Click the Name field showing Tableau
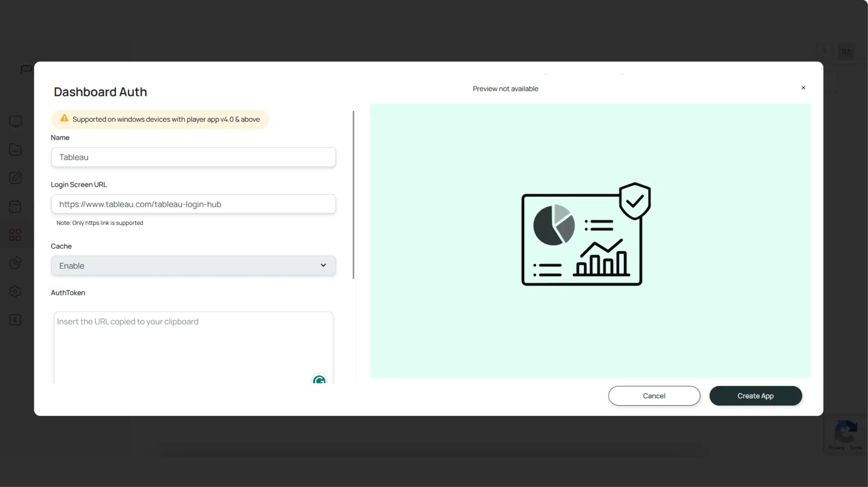Viewport: 868px width, 487px height. pyautogui.click(x=193, y=157)
